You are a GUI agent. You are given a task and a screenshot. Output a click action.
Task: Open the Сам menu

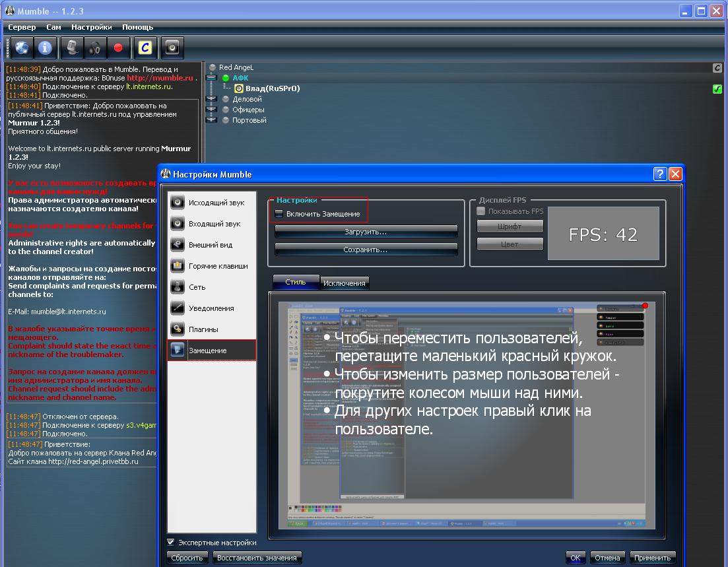[53, 27]
